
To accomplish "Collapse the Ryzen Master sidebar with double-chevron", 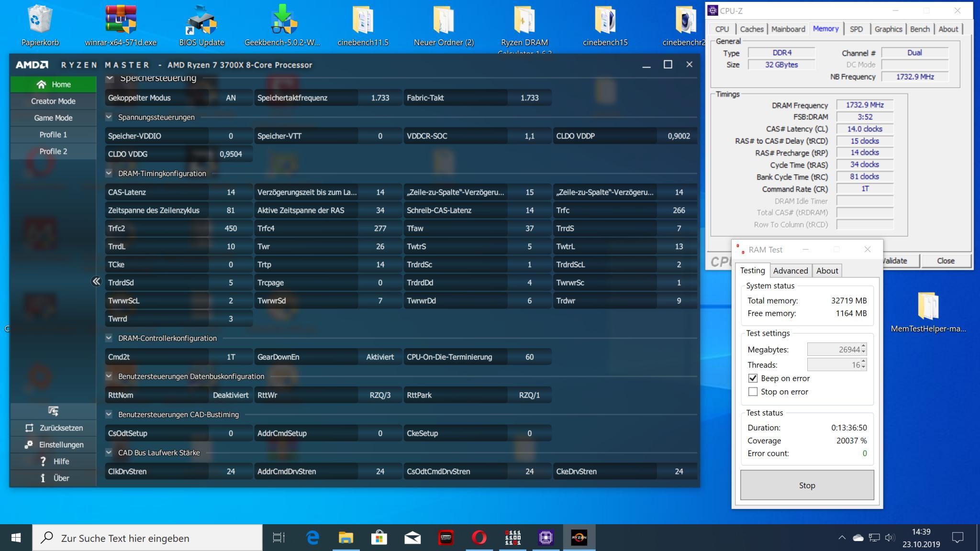I will point(96,281).
